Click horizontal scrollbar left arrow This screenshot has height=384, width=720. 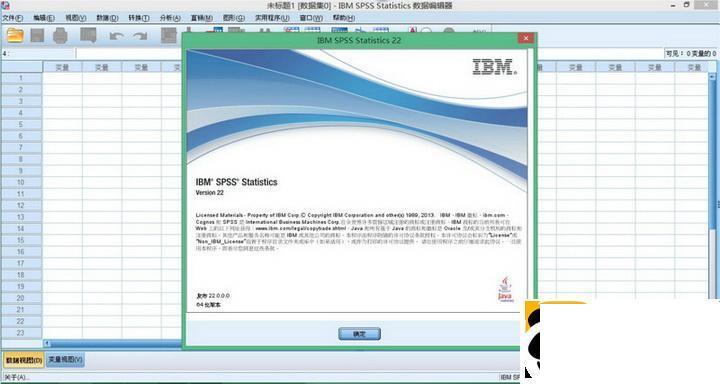click(x=47, y=343)
